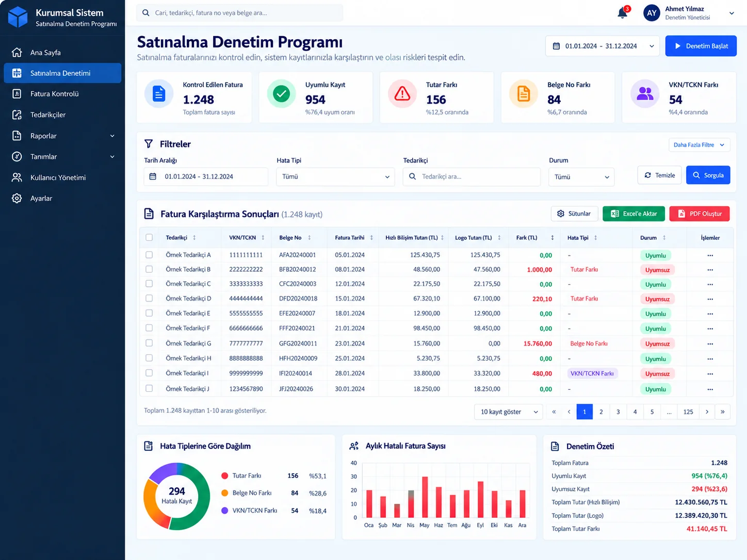Click the Belge No Farkı orange document icon

pyautogui.click(x=524, y=94)
